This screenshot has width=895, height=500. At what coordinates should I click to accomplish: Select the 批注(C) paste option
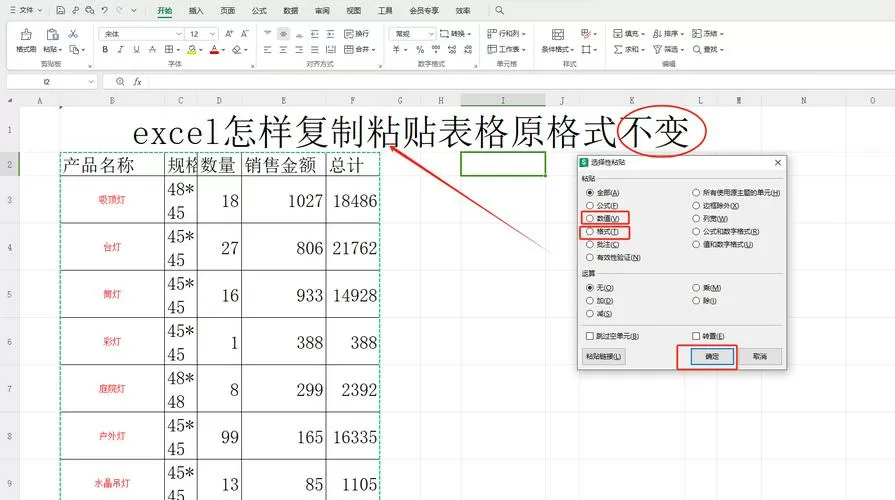coord(590,245)
